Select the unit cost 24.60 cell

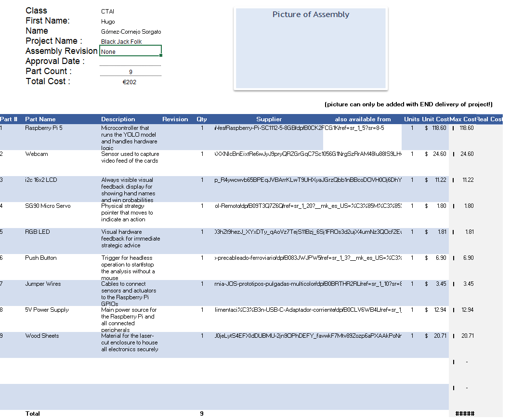tap(435, 154)
